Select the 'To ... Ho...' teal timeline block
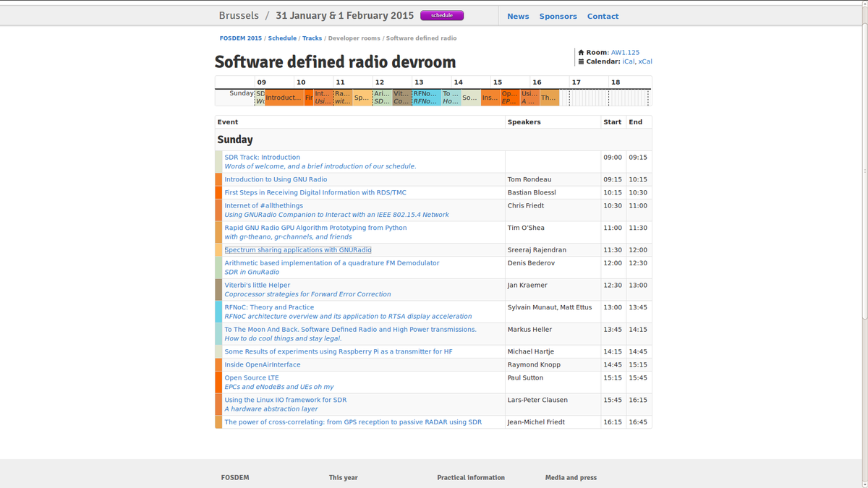 451,98
